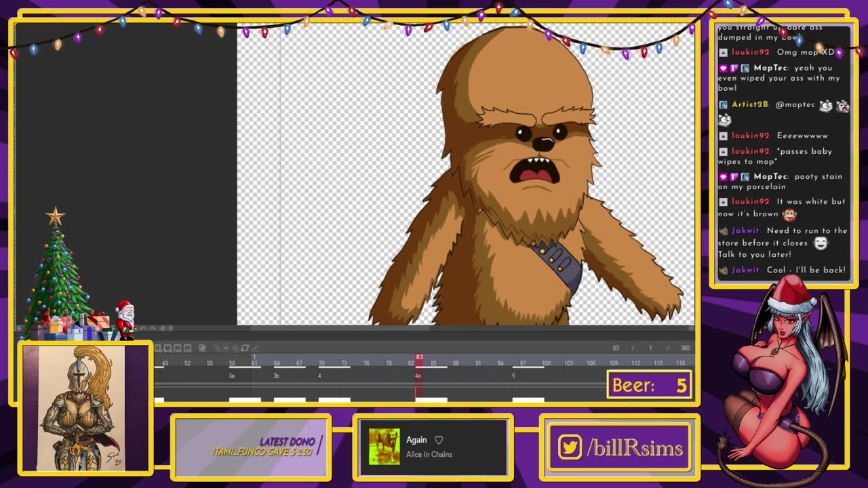
Task: Jump to frame 70 on the timeline ruler
Action: 321,364
